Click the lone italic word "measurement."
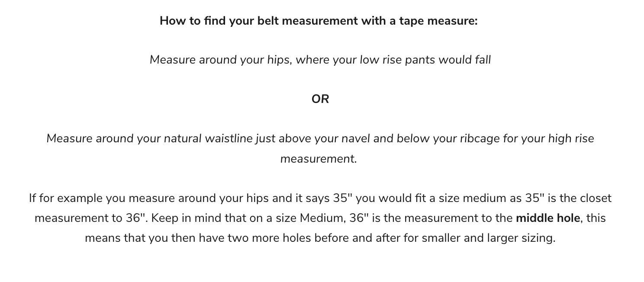The width and height of the screenshot is (644, 282). [x=319, y=159]
